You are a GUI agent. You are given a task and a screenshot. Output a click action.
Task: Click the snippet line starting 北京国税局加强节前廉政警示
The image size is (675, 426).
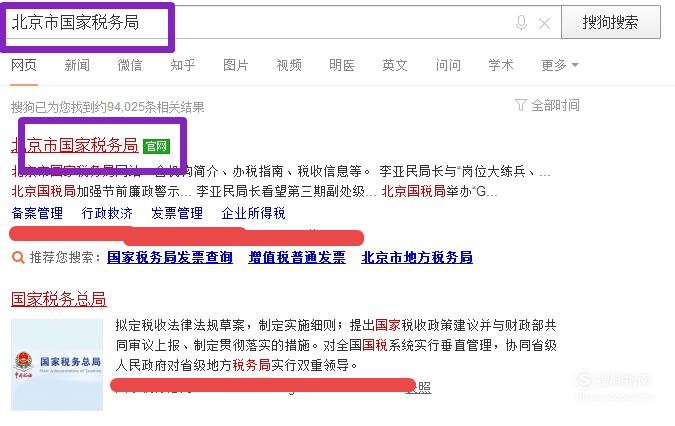click(x=254, y=191)
